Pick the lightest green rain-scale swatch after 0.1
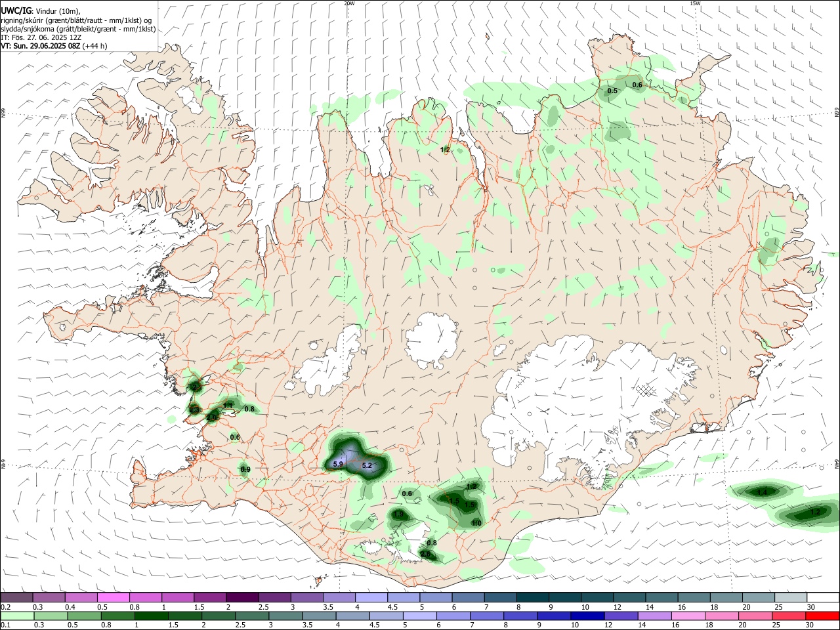This screenshot has height=630, width=840. pyautogui.click(x=16, y=616)
